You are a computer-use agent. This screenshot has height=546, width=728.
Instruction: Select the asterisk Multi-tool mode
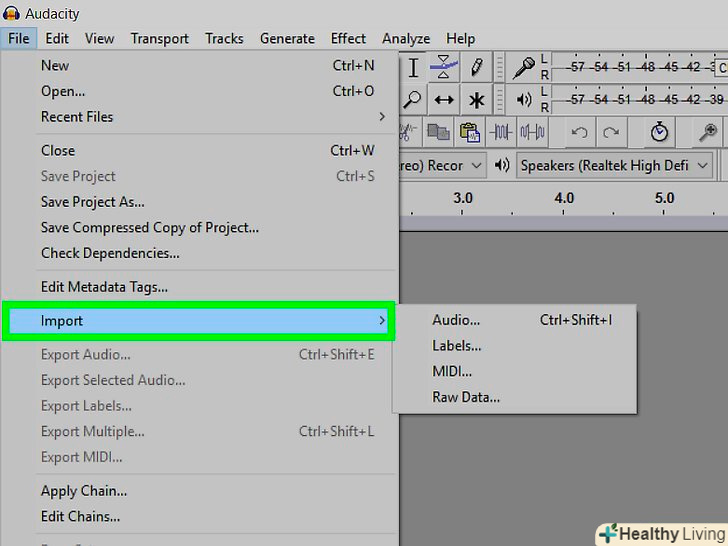click(x=476, y=99)
